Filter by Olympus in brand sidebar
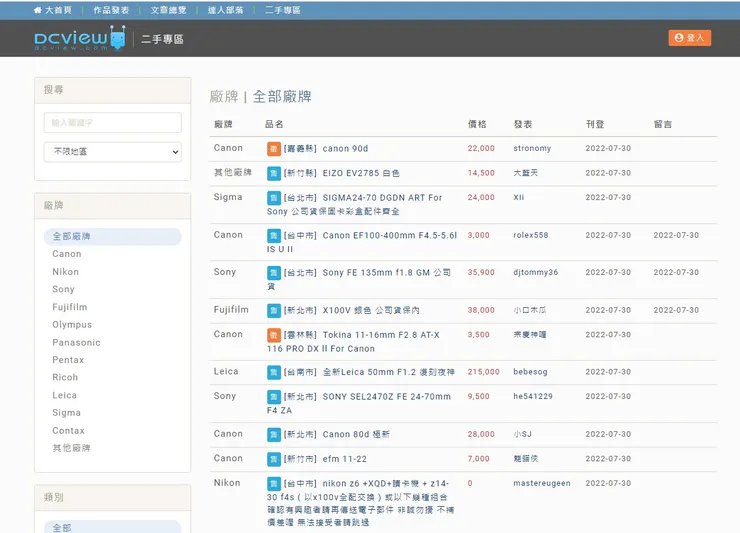This screenshot has height=533, width=740. point(72,325)
